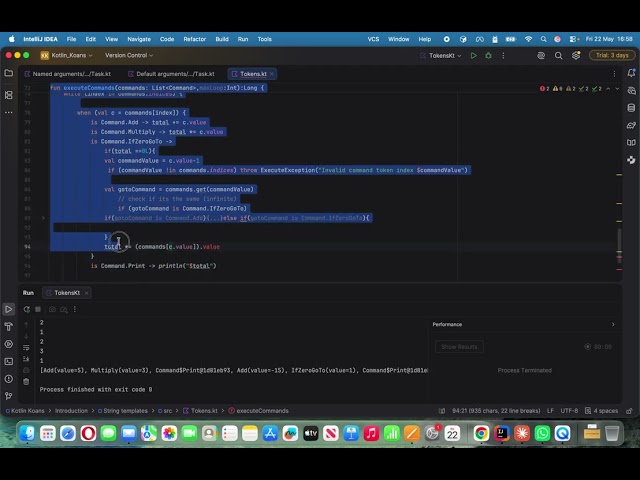Open the Project tool window folder icon
The width and height of the screenshot is (640, 480).
pos(9,73)
